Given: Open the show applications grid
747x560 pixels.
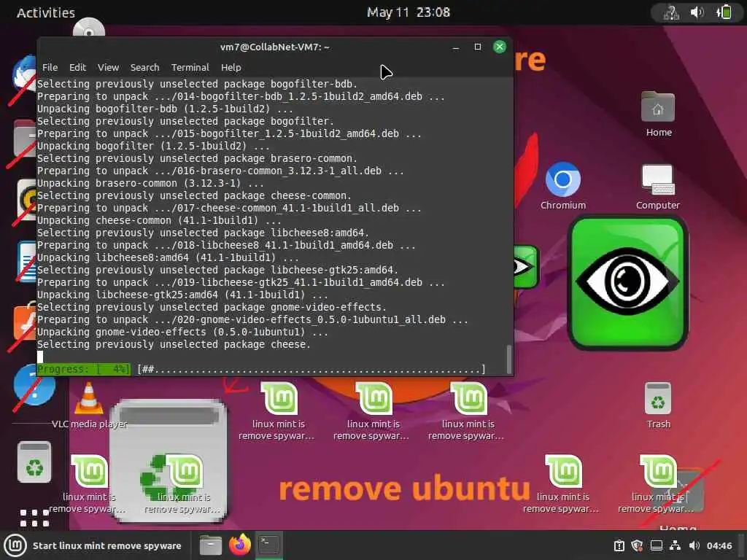Looking at the screenshot, I should click(34, 518).
